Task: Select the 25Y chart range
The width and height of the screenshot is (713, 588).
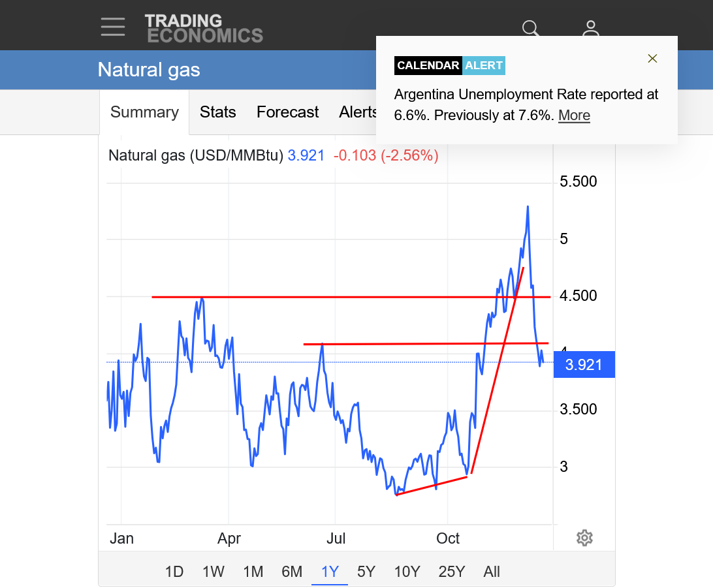Action: pos(452,572)
